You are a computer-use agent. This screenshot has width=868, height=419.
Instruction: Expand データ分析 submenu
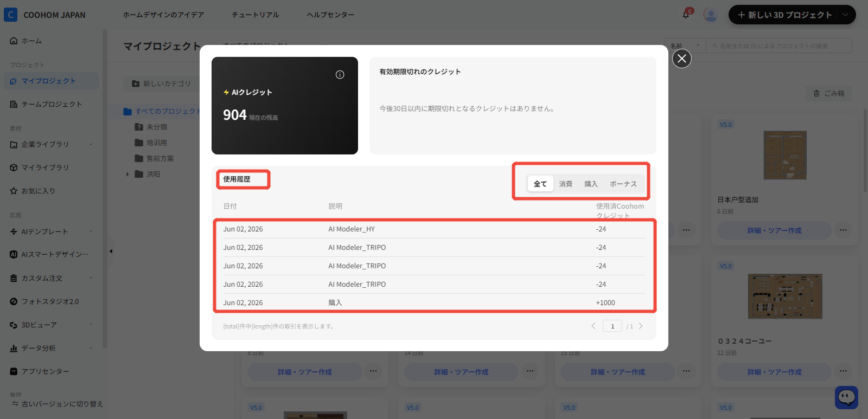click(91, 348)
